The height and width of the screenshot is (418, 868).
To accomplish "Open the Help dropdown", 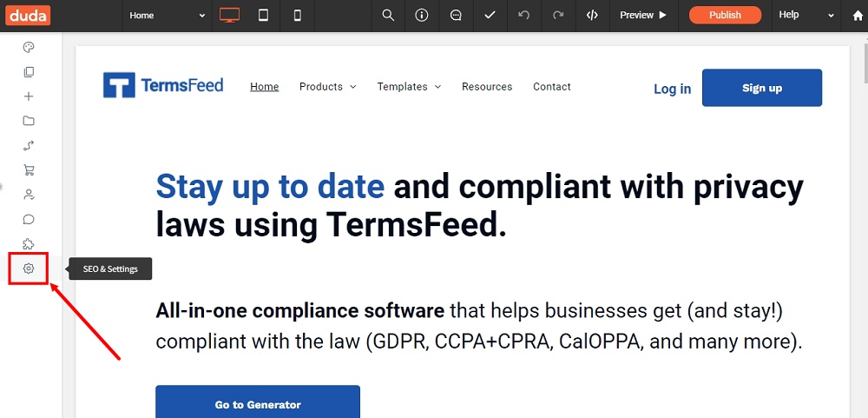I will [806, 16].
